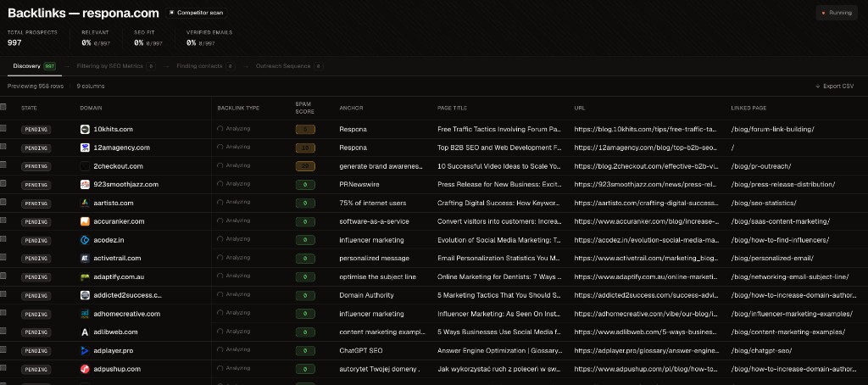
Task: Click the anchor text 'PRNewswire'
Action: (x=358, y=185)
